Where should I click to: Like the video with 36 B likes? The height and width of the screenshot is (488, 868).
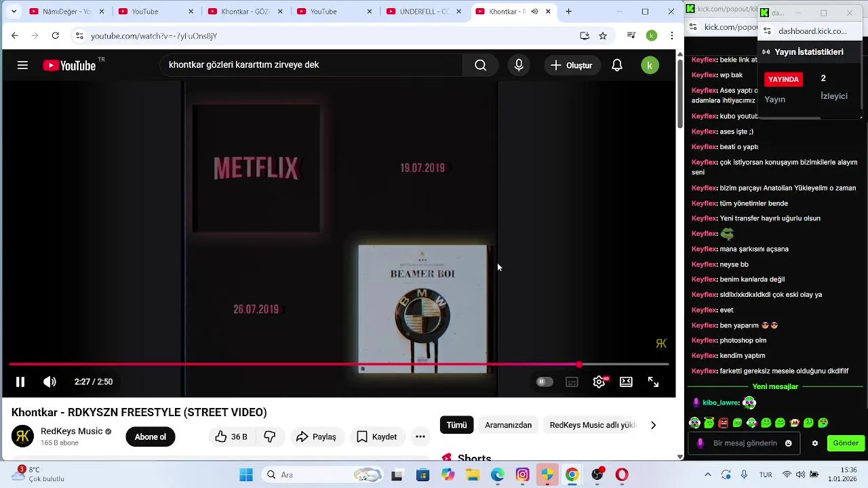(231, 436)
